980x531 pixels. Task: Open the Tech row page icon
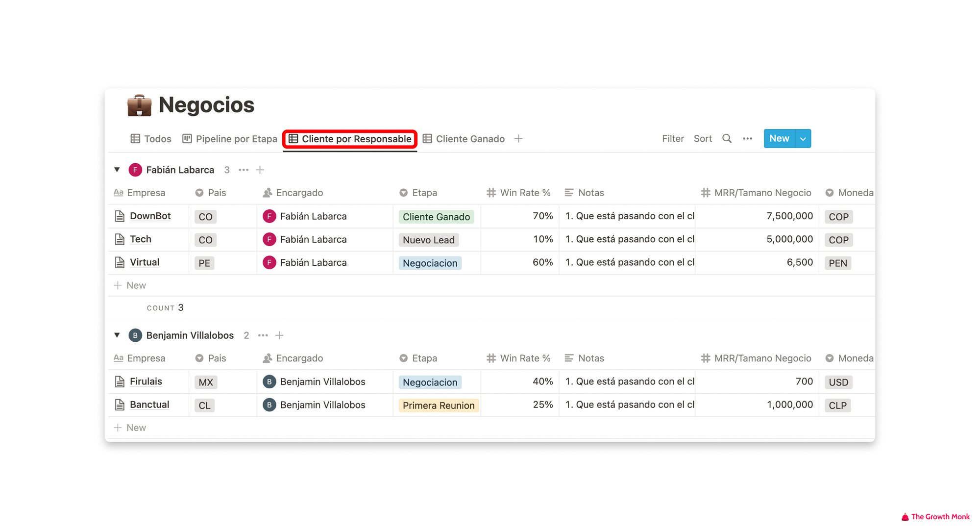click(120, 239)
